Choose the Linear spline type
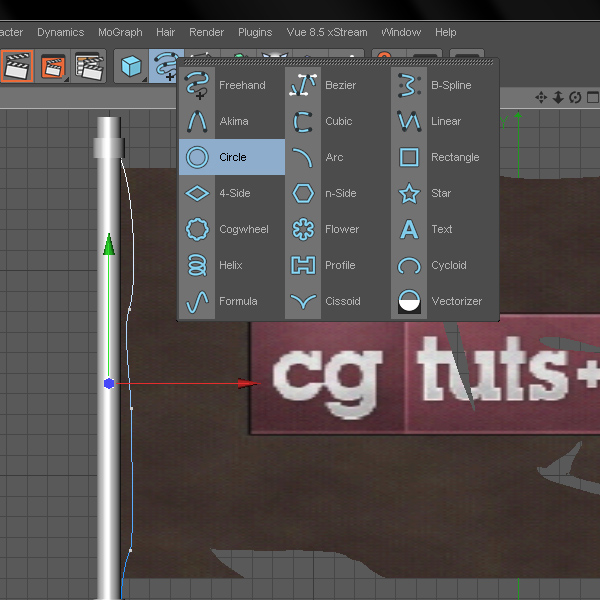Screen dimensions: 600x600 (444, 121)
